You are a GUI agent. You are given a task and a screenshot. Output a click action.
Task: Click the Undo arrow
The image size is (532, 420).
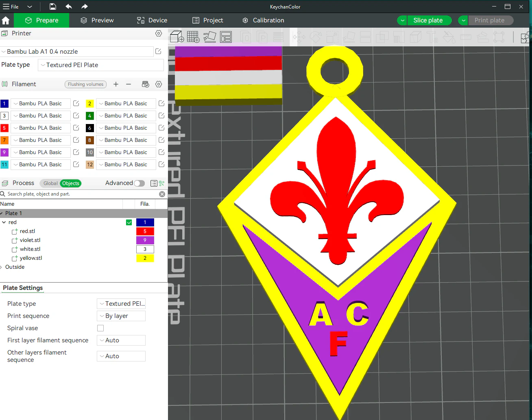69,7
